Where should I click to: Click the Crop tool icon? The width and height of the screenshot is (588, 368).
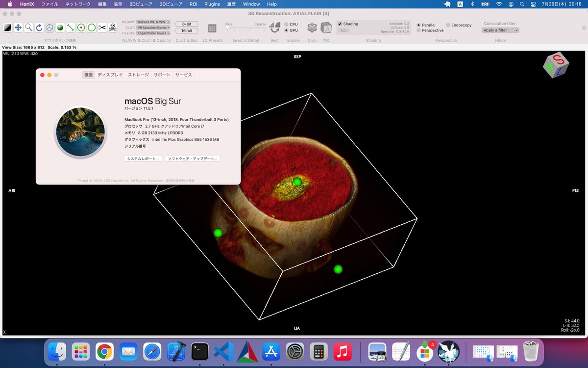pyautogui.click(x=312, y=28)
